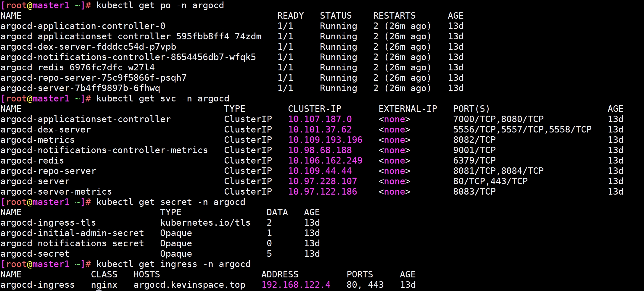
Task: Click secret type kubernetes.io/tls
Action: [x=205, y=223]
